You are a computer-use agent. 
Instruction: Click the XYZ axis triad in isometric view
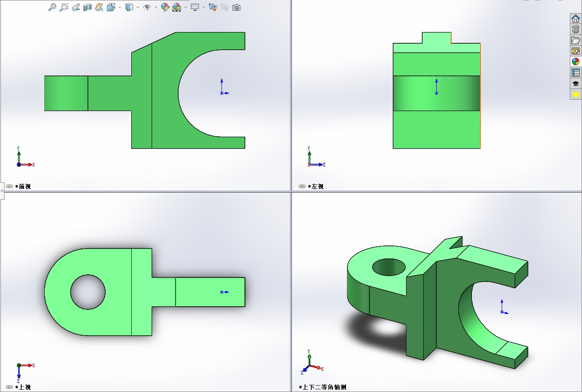point(312,362)
